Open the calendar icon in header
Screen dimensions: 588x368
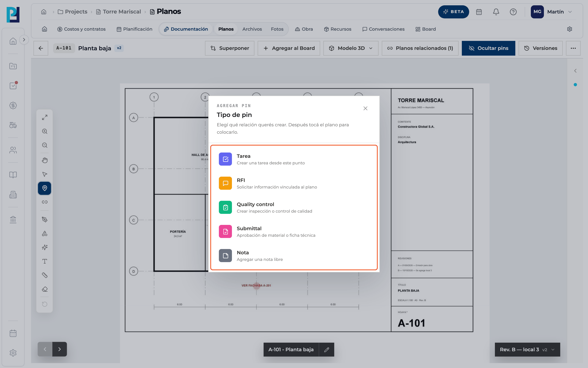479,12
